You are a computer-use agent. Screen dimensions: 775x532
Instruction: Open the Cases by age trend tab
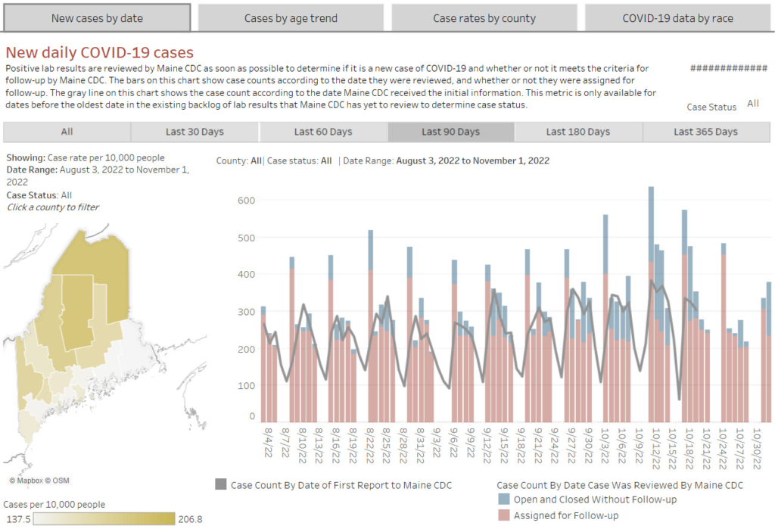tap(291, 18)
